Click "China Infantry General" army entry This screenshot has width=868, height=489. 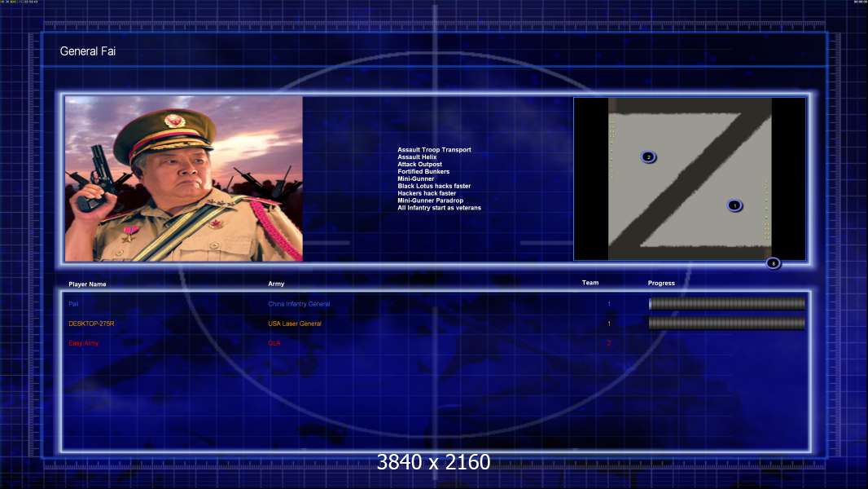click(299, 304)
